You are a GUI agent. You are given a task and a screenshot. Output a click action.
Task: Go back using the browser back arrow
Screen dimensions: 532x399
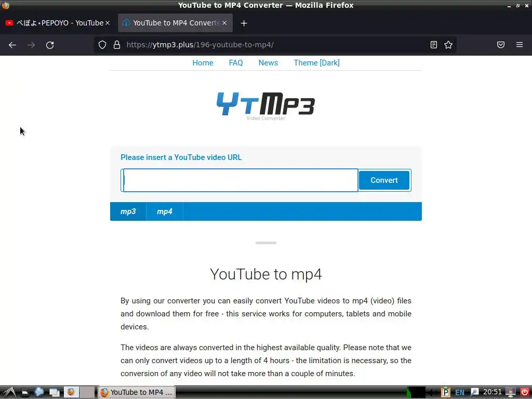pyautogui.click(x=12, y=45)
